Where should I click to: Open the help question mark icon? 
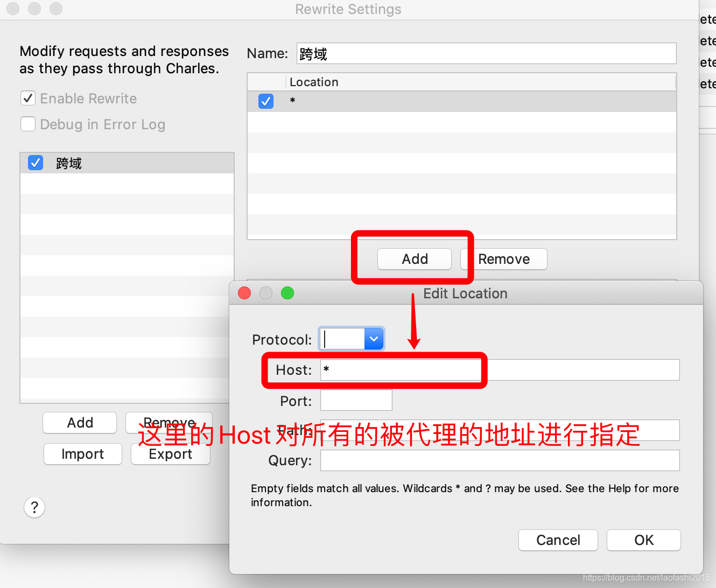pyautogui.click(x=34, y=507)
